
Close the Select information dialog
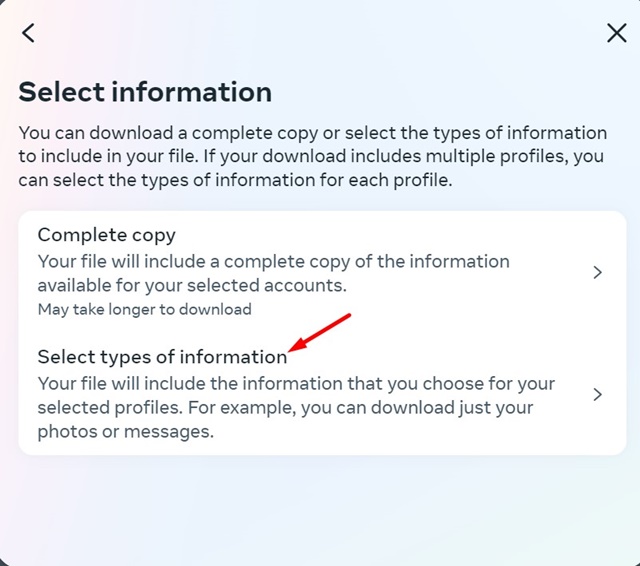pyautogui.click(x=616, y=33)
